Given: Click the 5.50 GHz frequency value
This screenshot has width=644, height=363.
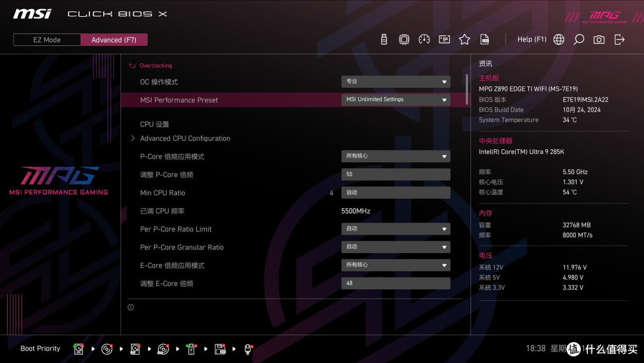Looking at the screenshot, I should click(x=575, y=172).
